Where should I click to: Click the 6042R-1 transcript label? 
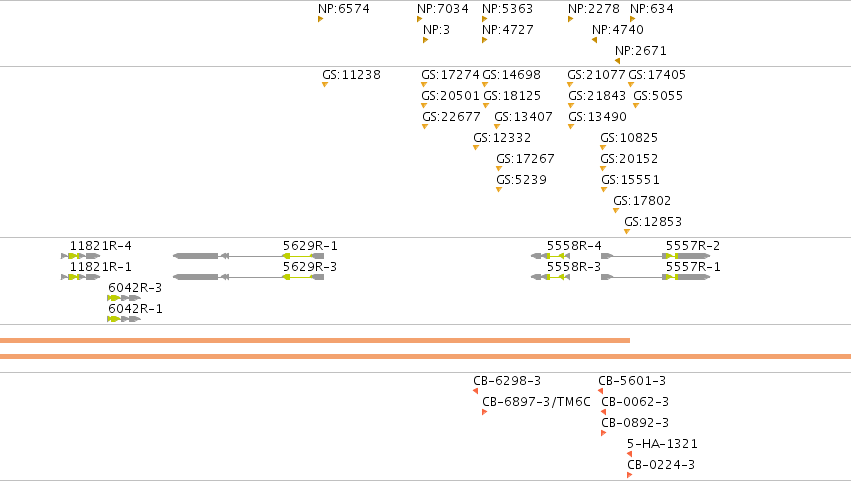coord(135,309)
